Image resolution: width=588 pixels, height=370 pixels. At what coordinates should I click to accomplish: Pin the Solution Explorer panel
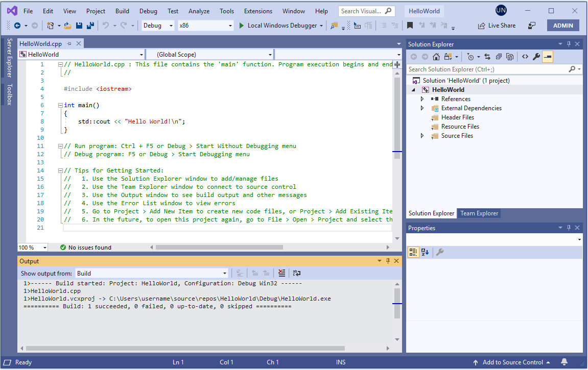pyautogui.click(x=568, y=43)
